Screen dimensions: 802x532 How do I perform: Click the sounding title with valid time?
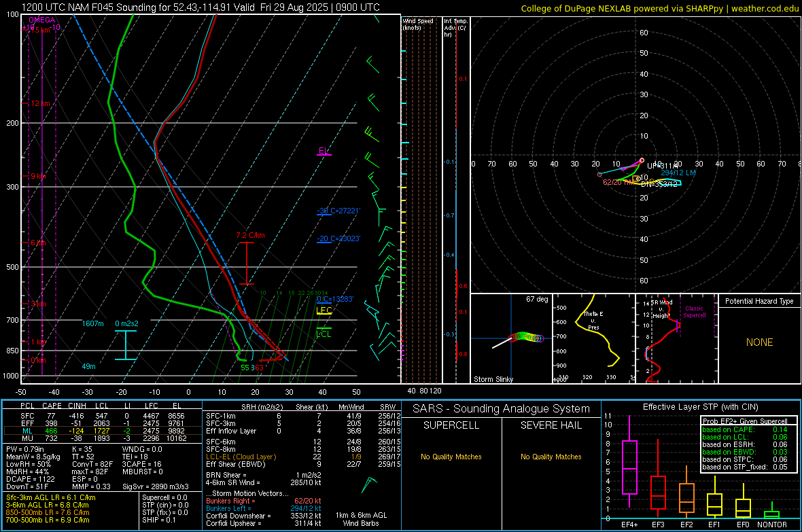201,7
